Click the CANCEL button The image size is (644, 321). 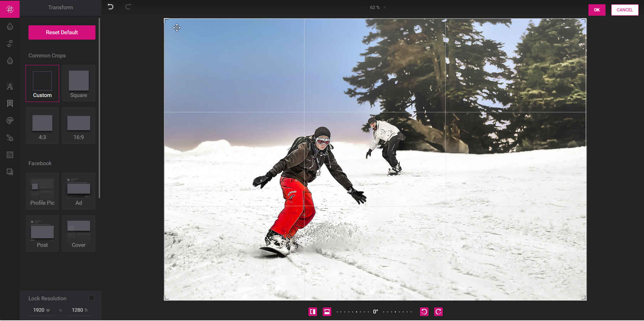point(625,10)
